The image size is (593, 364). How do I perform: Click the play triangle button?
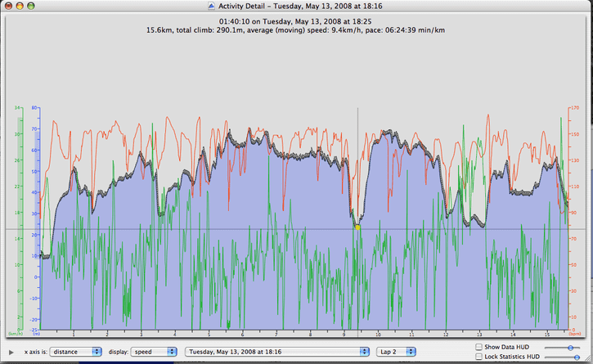click(x=11, y=353)
